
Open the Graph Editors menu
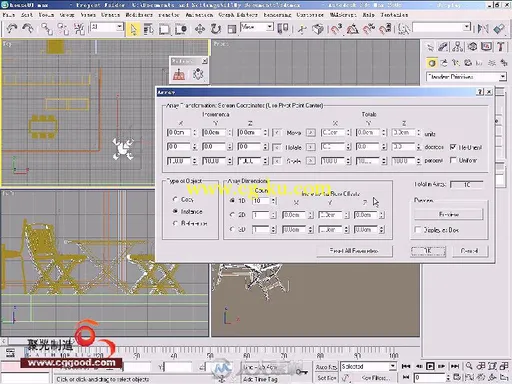tap(238, 15)
